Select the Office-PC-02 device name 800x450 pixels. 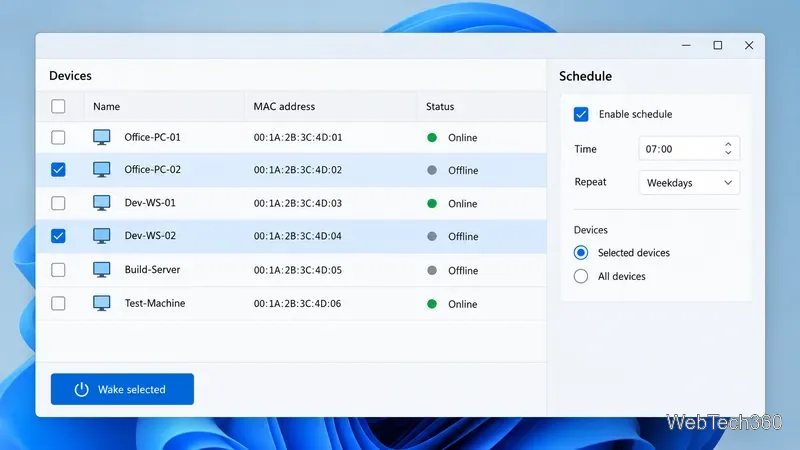(153, 169)
